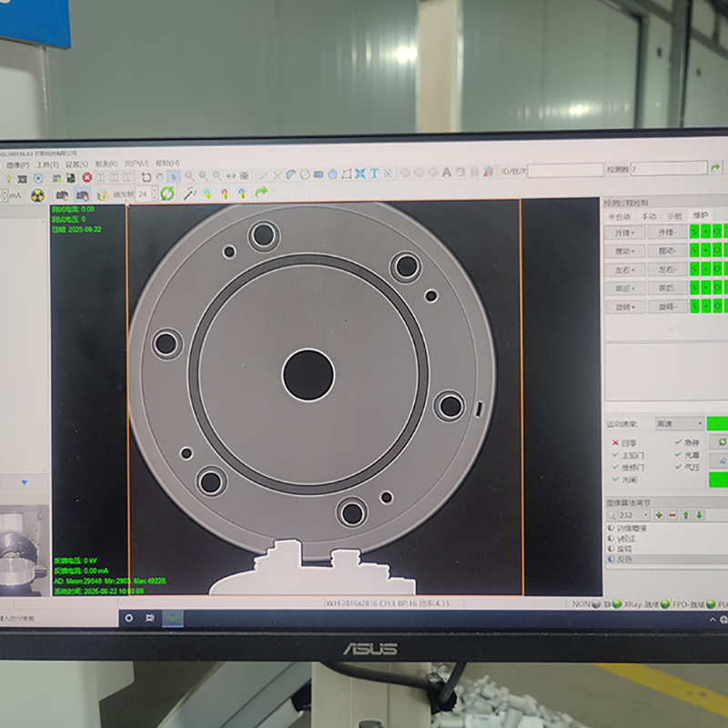Click the 升降- button
Viewport: 728px width, 728px height.
click(x=668, y=232)
